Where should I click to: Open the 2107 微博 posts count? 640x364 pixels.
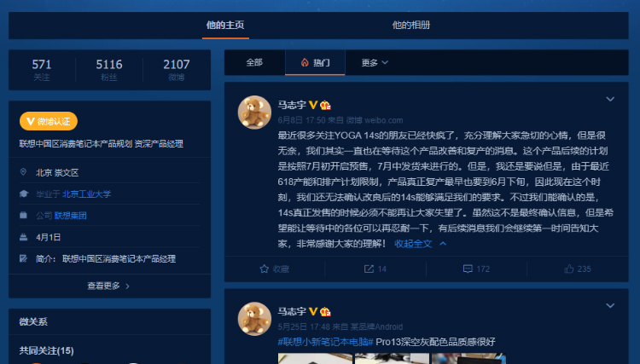(x=177, y=70)
